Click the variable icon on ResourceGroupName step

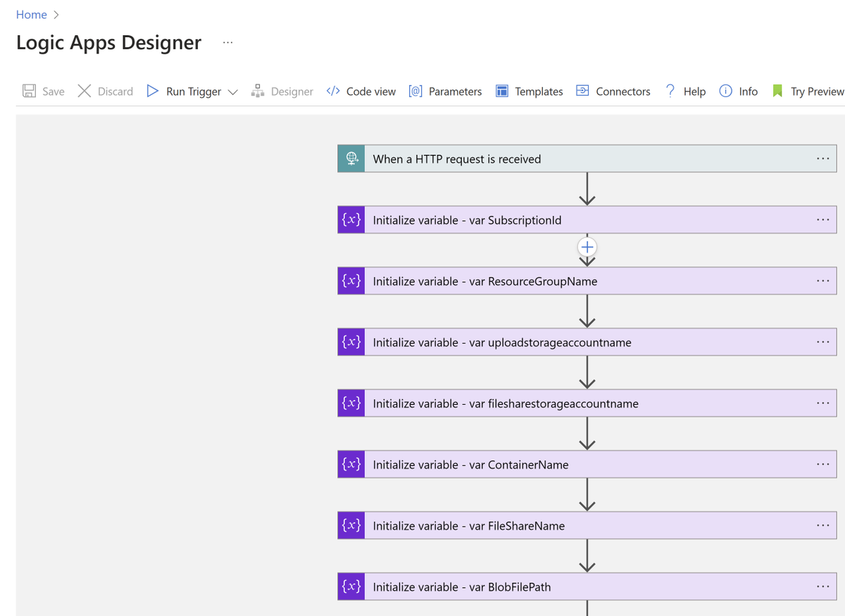pyautogui.click(x=351, y=281)
